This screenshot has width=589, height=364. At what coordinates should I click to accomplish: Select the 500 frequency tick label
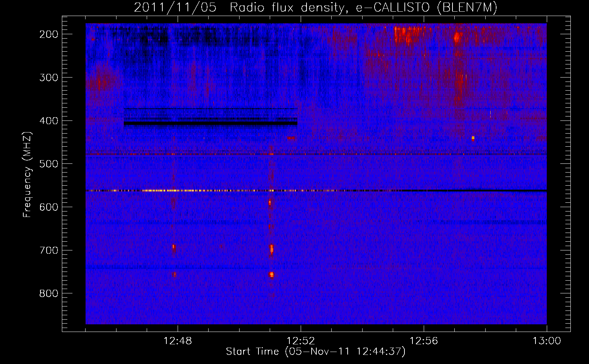point(49,164)
